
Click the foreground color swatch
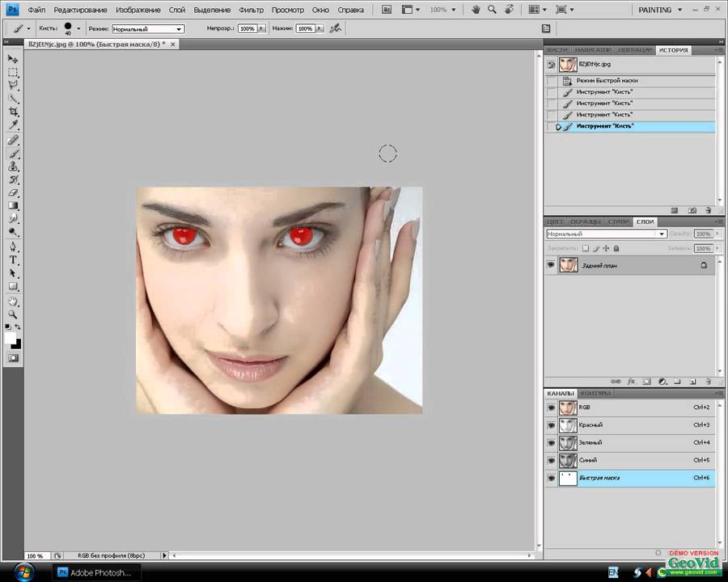point(11,338)
